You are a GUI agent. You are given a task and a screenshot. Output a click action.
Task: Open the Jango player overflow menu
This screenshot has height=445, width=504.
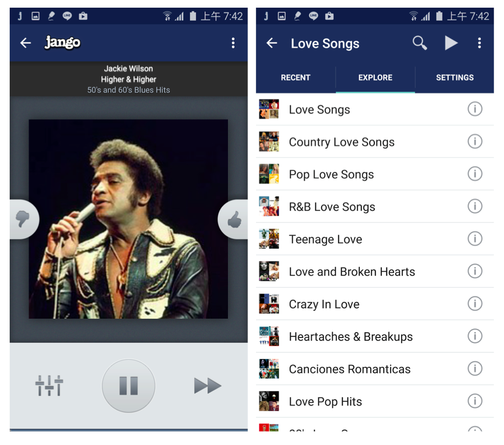pyautogui.click(x=233, y=43)
